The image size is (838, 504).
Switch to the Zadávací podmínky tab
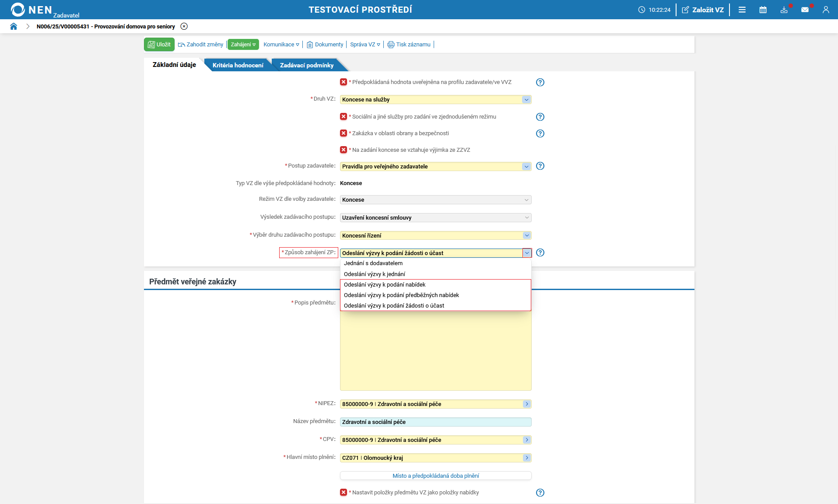pyautogui.click(x=307, y=65)
